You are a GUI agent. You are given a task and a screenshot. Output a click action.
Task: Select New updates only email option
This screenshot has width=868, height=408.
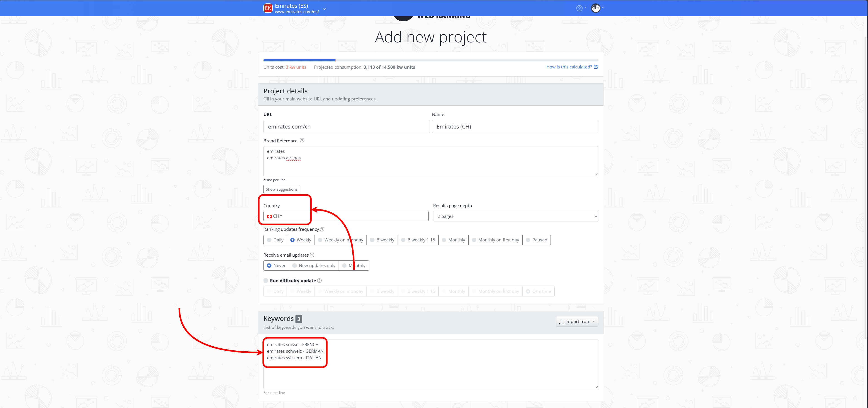click(x=314, y=265)
